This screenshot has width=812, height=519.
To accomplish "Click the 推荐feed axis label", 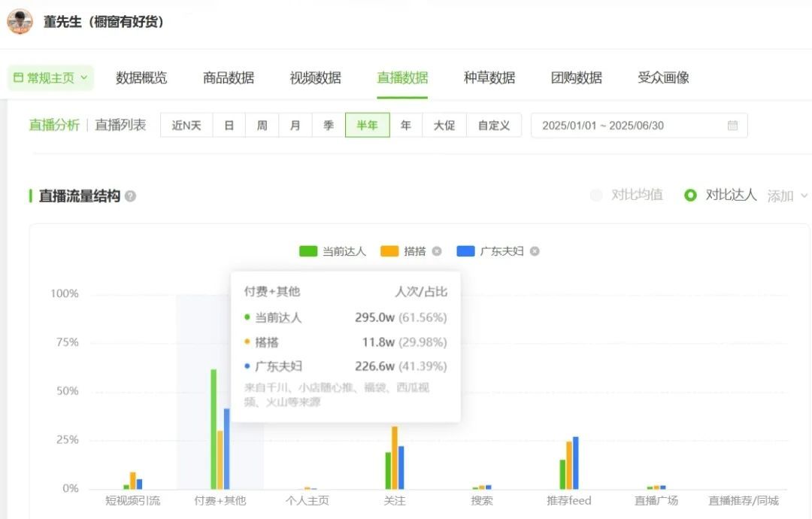I will [x=569, y=501].
